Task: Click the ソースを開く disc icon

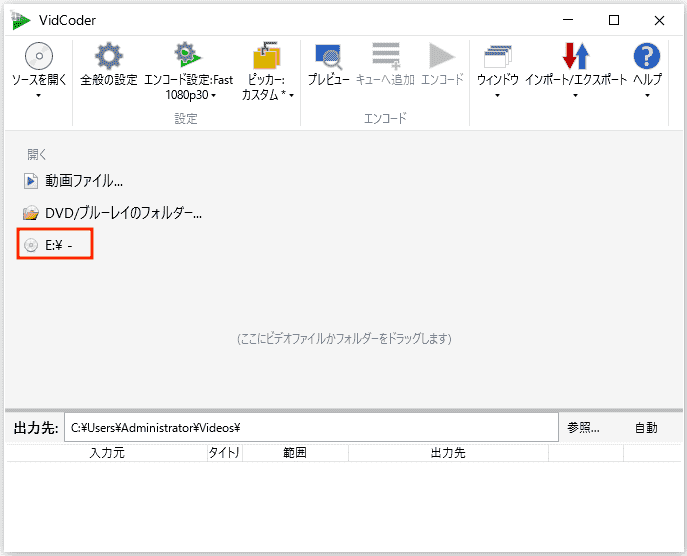Action: point(38,56)
